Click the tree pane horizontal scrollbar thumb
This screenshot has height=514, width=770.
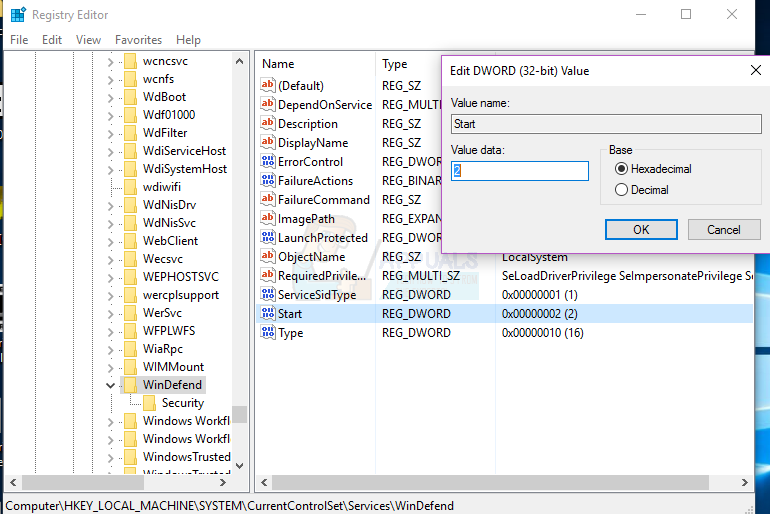point(83,483)
